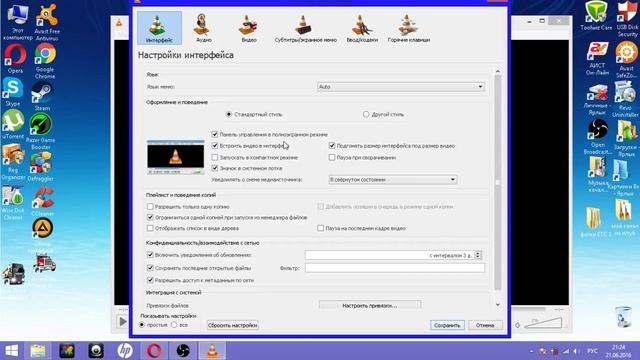Image resolution: width=640 pixels, height=360 pixels.
Task: Toggle single copy from file manager checkbox
Action: point(150,218)
